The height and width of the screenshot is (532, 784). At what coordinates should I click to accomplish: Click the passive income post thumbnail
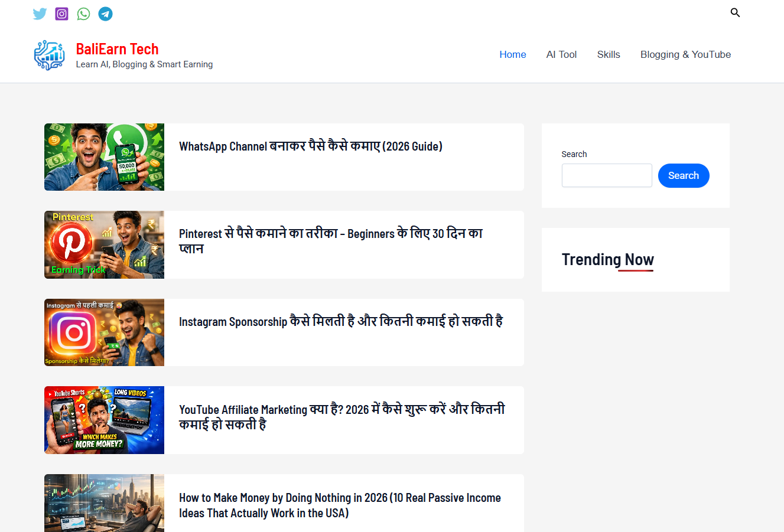[x=104, y=503]
